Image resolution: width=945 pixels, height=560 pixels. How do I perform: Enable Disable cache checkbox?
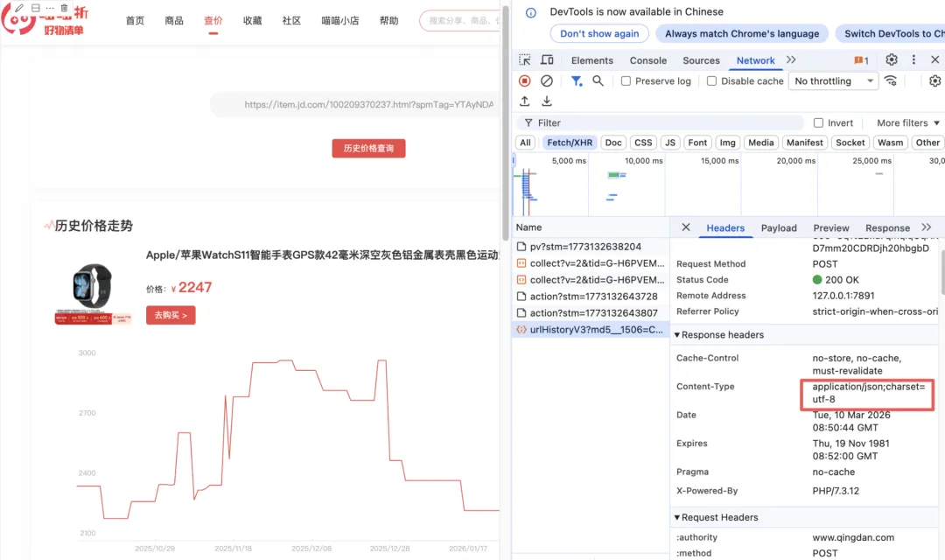[711, 80]
